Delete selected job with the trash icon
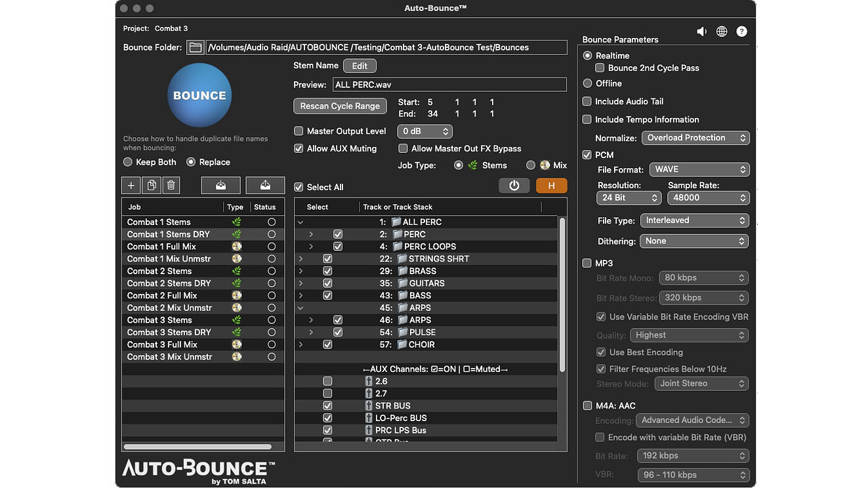This screenshot has width=868, height=488. 171,185
